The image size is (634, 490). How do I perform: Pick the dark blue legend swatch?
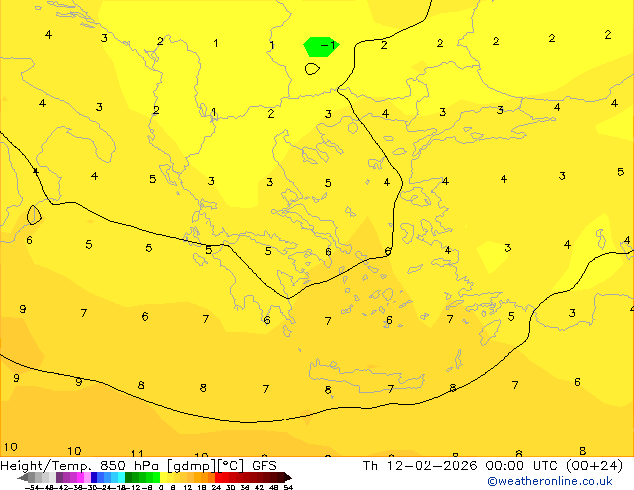[94, 477]
